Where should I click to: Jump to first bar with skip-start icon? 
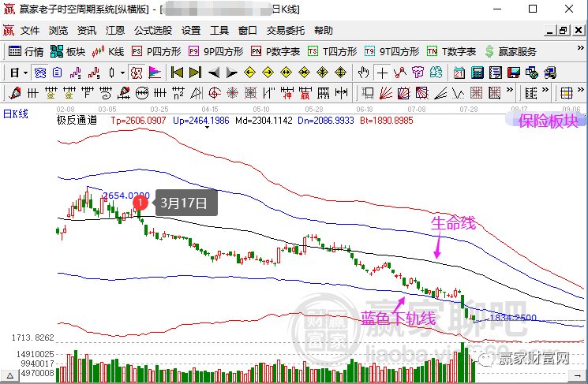[x=177, y=73]
